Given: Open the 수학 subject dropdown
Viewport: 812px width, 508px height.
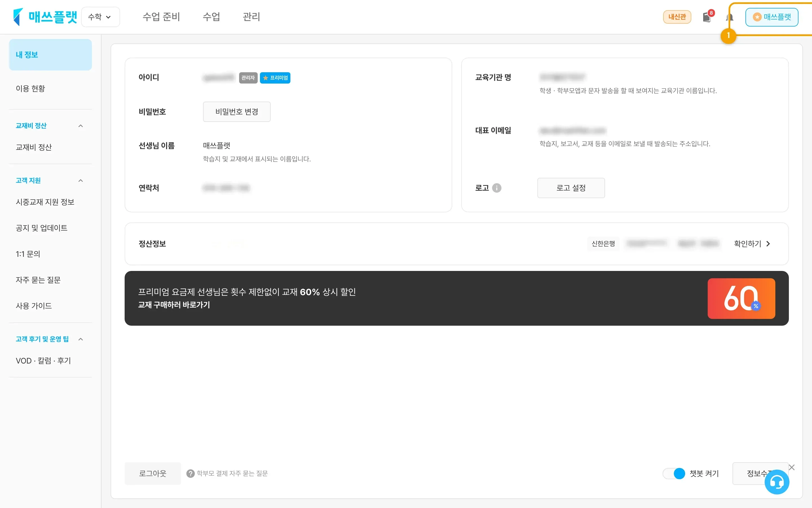Looking at the screenshot, I should 100,17.
